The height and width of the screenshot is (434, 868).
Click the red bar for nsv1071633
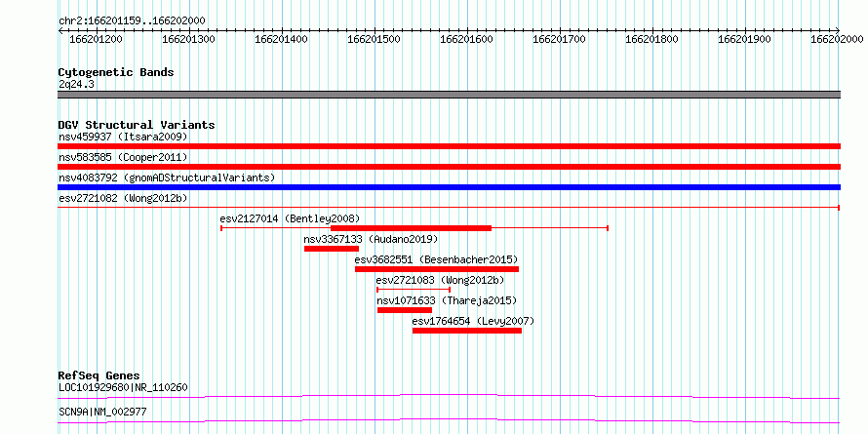(405, 310)
